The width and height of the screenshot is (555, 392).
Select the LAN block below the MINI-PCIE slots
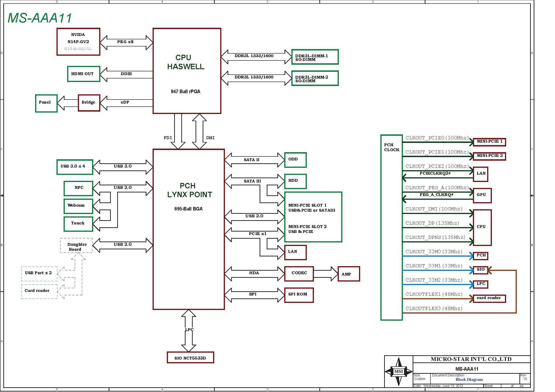[x=295, y=252]
